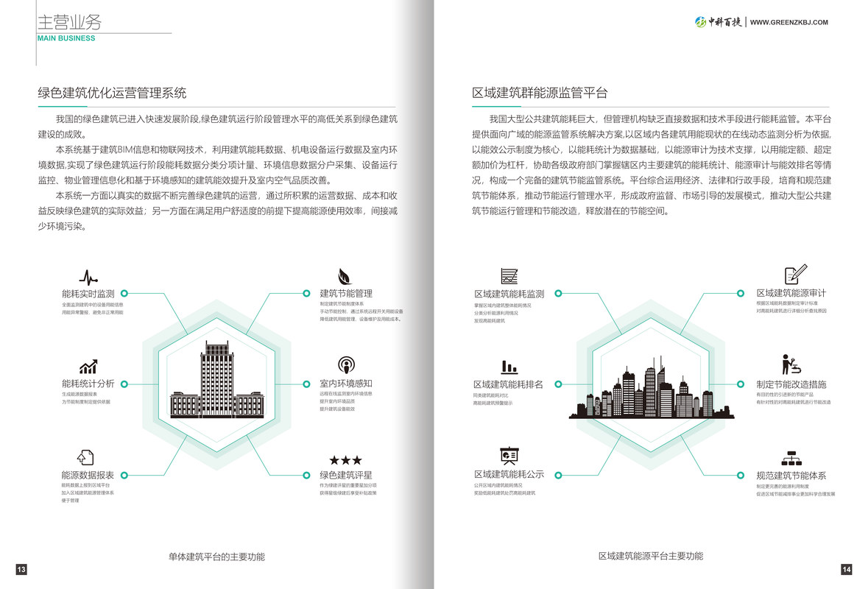This screenshot has height=589, width=868.
Task: Open the WWW.GREENZKBJ.COM website link
Action: [788, 22]
